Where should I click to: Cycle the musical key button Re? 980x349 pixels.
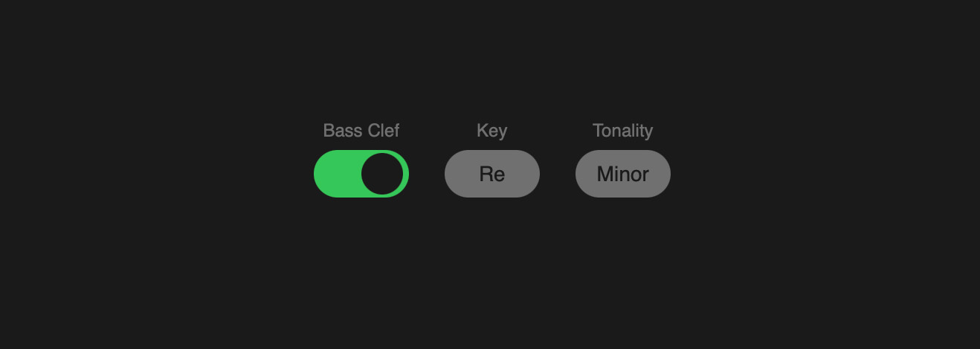pyautogui.click(x=492, y=174)
